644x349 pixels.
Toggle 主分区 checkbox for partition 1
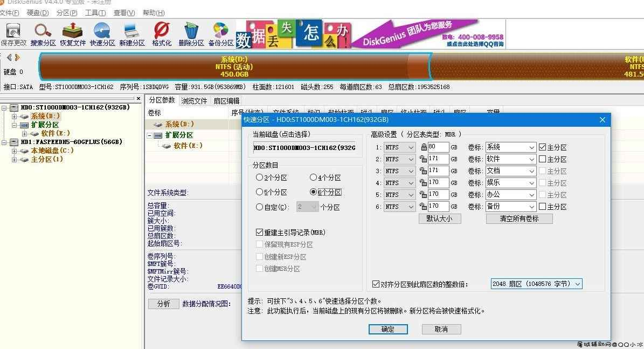[x=543, y=147]
